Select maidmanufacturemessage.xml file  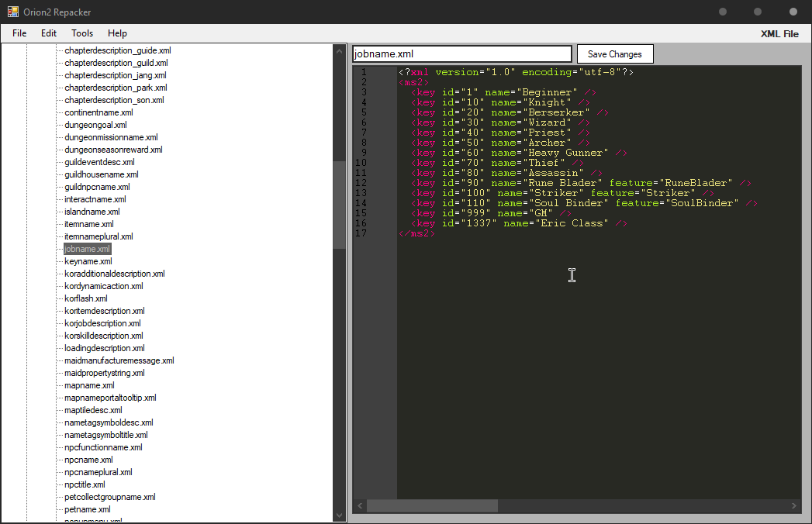click(x=119, y=361)
